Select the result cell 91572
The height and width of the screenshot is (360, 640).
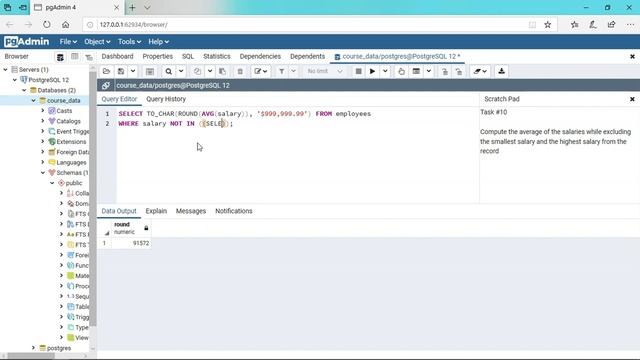coord(131,243)
